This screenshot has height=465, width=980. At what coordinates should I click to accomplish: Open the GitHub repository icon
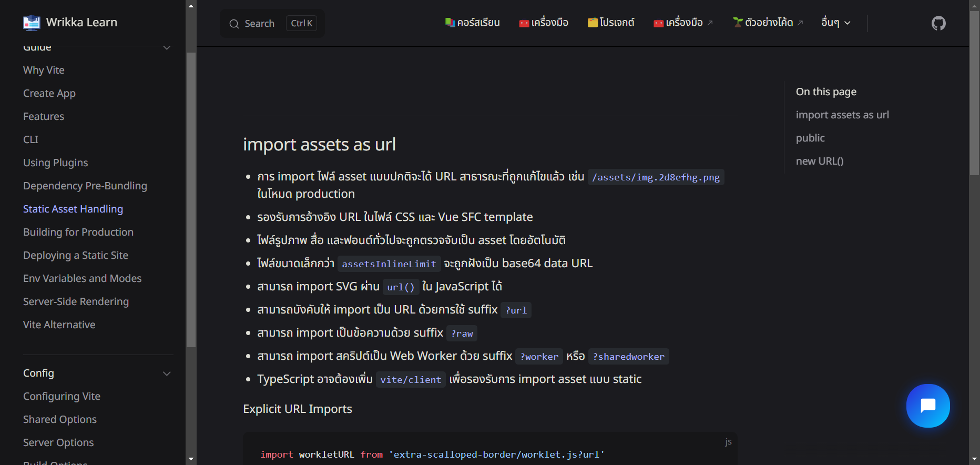938,23
